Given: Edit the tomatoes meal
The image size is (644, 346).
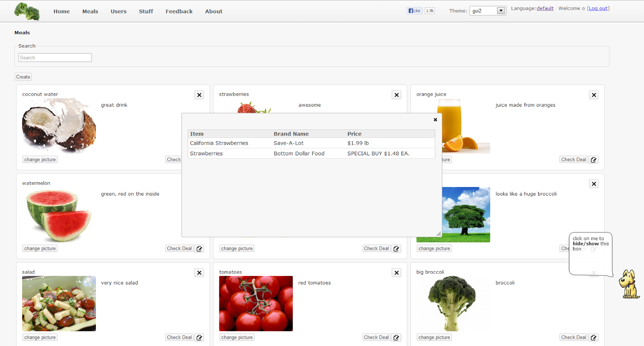Looking at the screenshot, I should coord(396,338).
